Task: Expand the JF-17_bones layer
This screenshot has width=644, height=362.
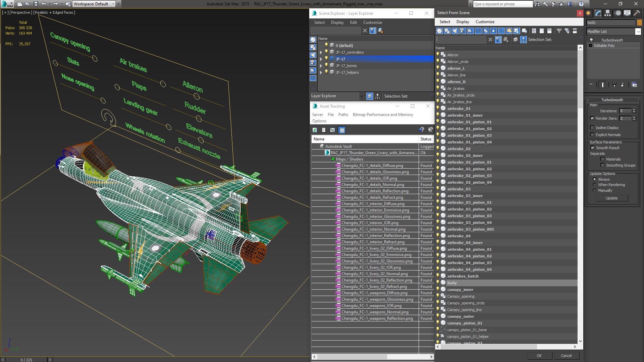Action: click(x=321, y=66)
